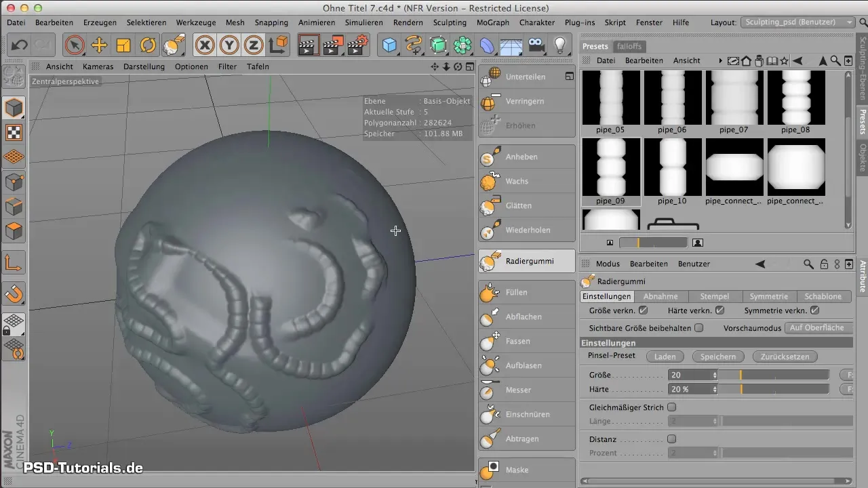Viewport: 868px width, 488px height.
Task: Select the Anheben sculpt brush
Action: click(526, 157)
